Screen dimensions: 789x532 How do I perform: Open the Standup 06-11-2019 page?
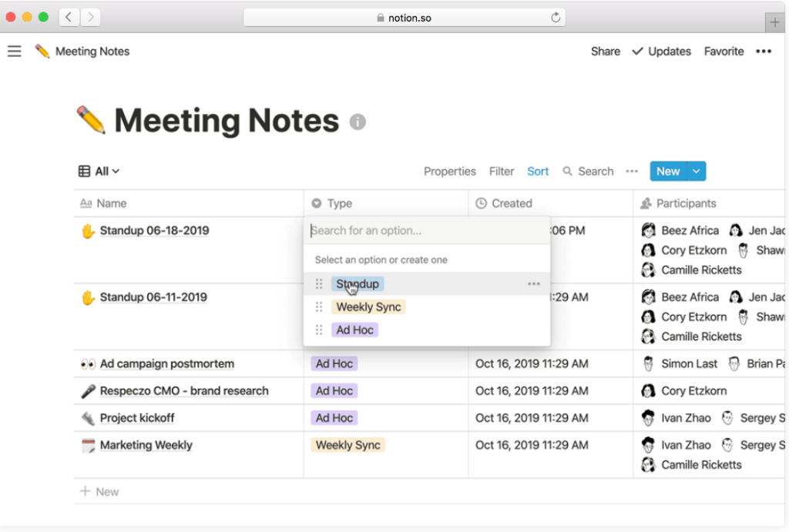click(x=153, y=297)
